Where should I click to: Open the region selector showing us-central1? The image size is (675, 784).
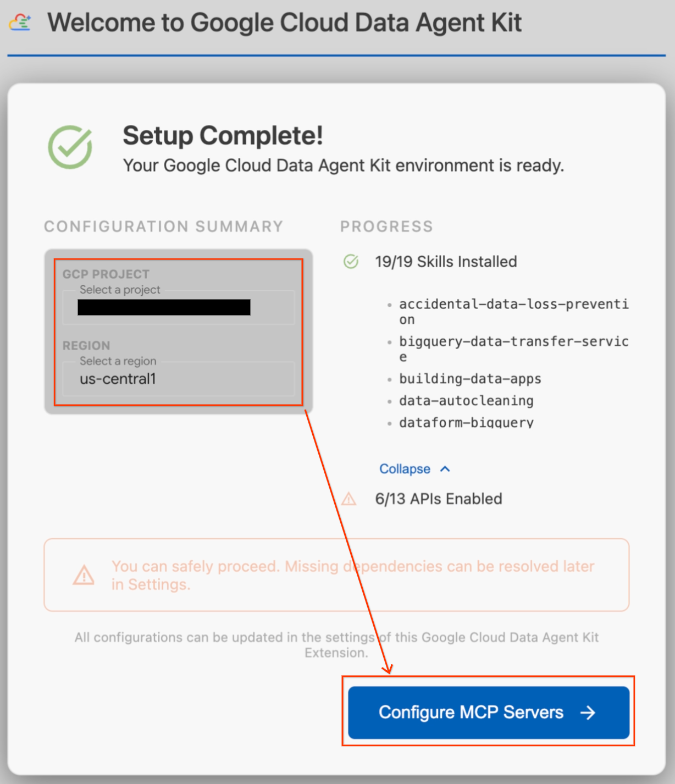pyautogui.click(x=179, y=379)
